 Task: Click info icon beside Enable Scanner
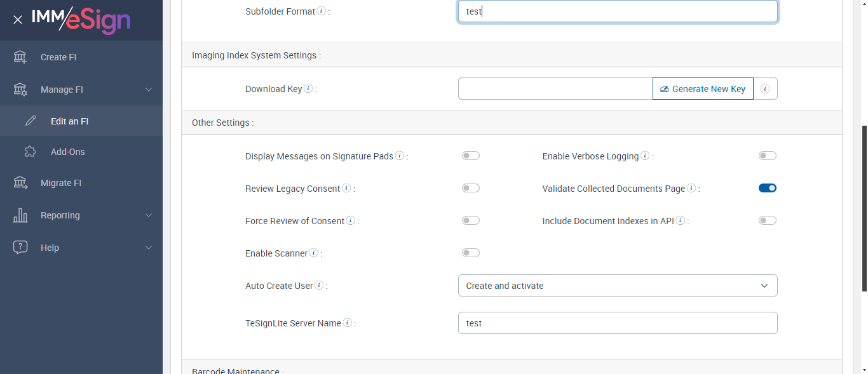[314, 253]
